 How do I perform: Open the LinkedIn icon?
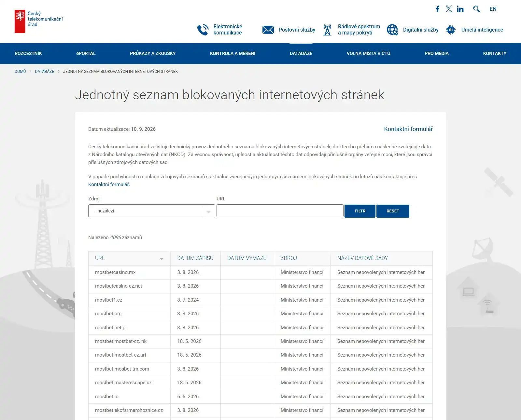[x=460, y=9]
